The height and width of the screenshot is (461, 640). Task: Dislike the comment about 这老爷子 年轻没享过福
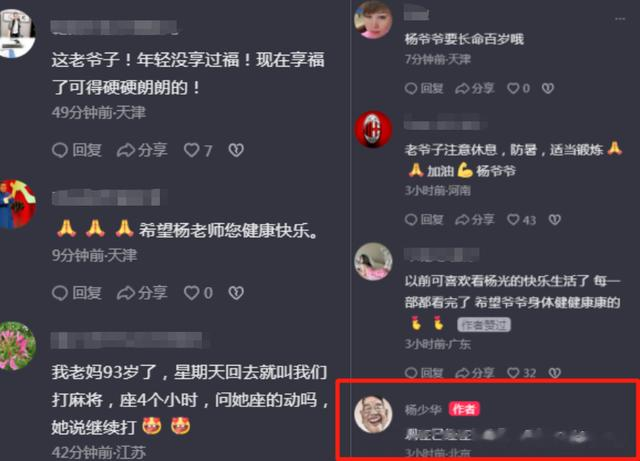click(236, 150)
